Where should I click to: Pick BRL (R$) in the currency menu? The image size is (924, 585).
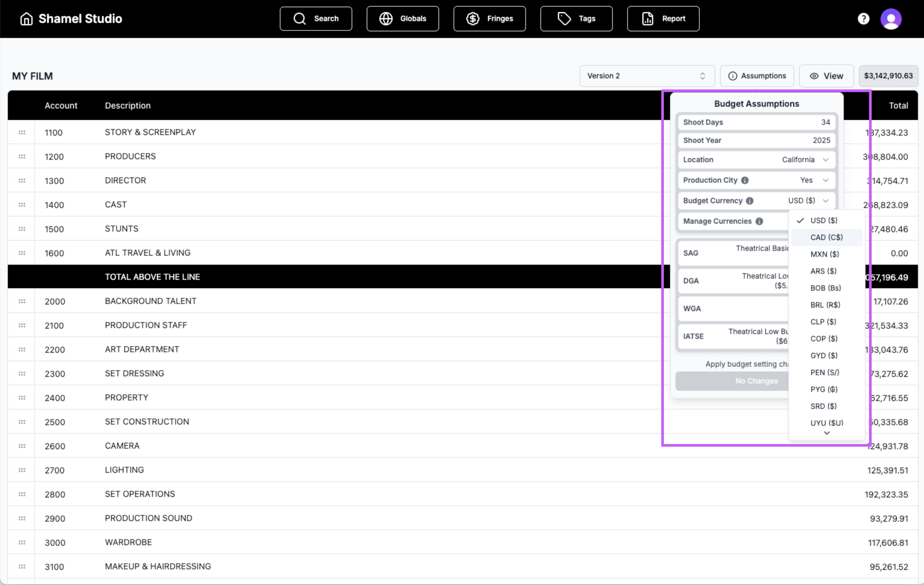(825, 305)
